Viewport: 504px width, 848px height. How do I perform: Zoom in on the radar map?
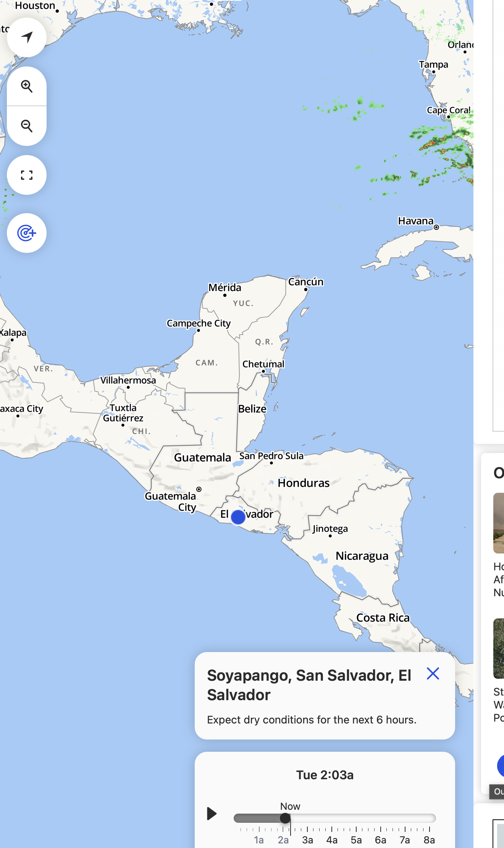tap(27, 86)
